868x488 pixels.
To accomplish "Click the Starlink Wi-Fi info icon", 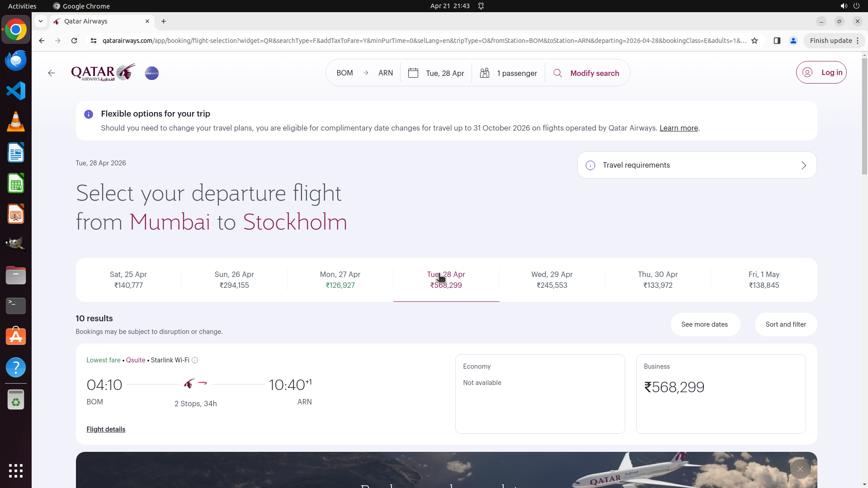I will coord(195,360).
